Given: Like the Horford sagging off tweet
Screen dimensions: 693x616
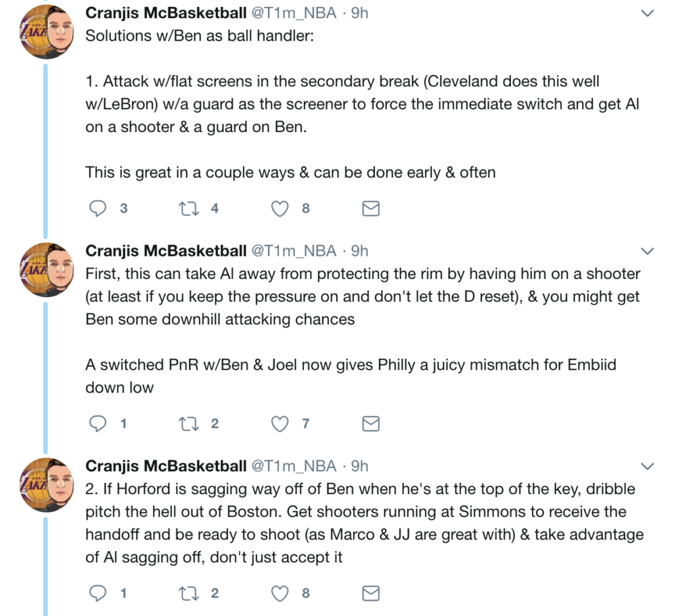Looking at the screenshot, I should 280,594.
